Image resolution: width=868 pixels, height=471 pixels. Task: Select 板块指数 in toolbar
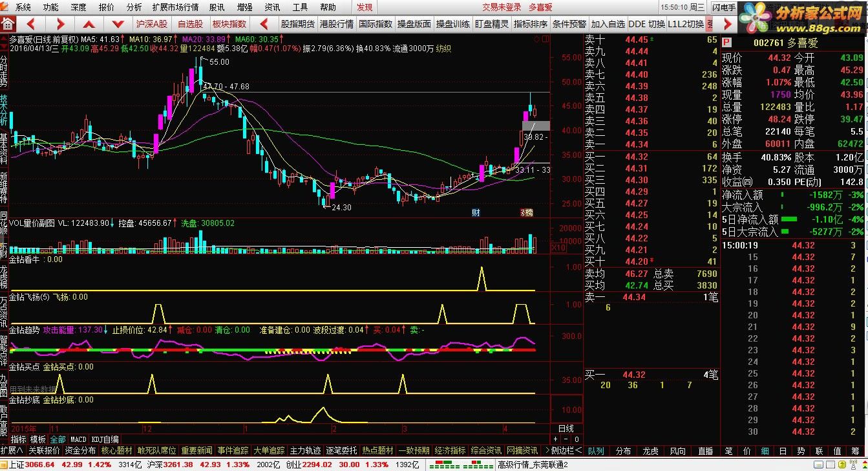(x=229, y=24)
